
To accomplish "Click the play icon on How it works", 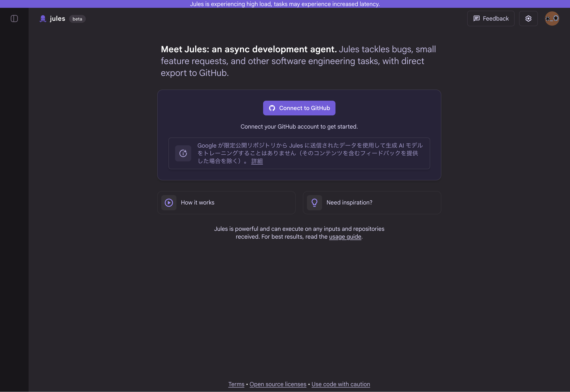I will [169, 203].
